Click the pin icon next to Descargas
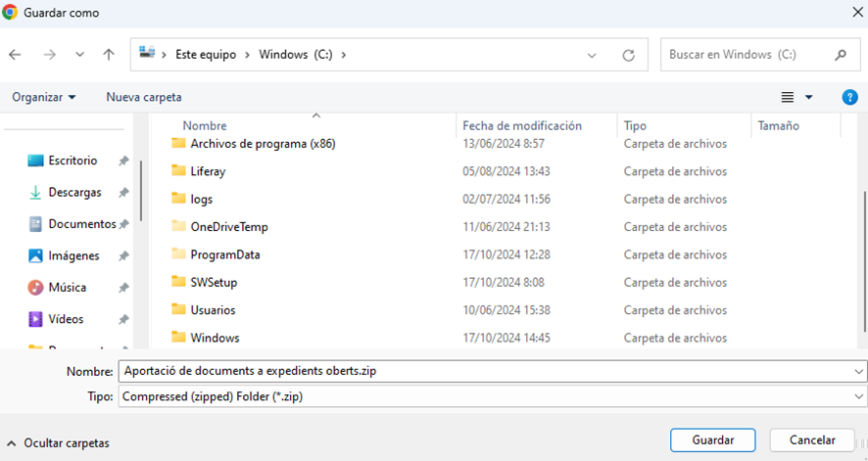Image resolution: width=868 pixels, height=461 pixels. click(123, 193)
